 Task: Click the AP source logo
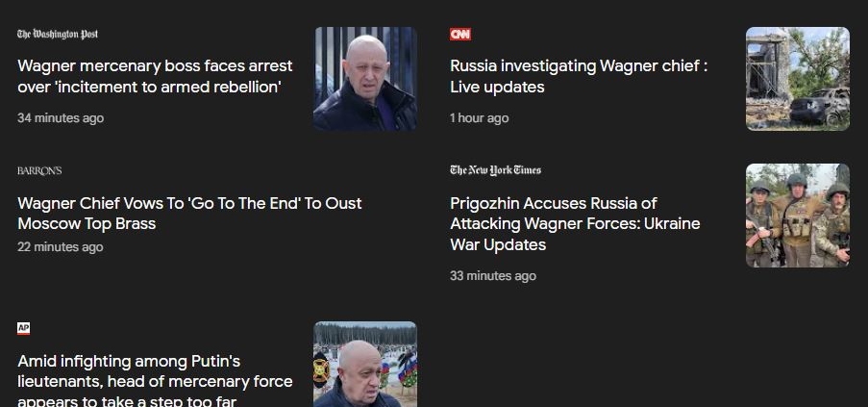(23, 328)
